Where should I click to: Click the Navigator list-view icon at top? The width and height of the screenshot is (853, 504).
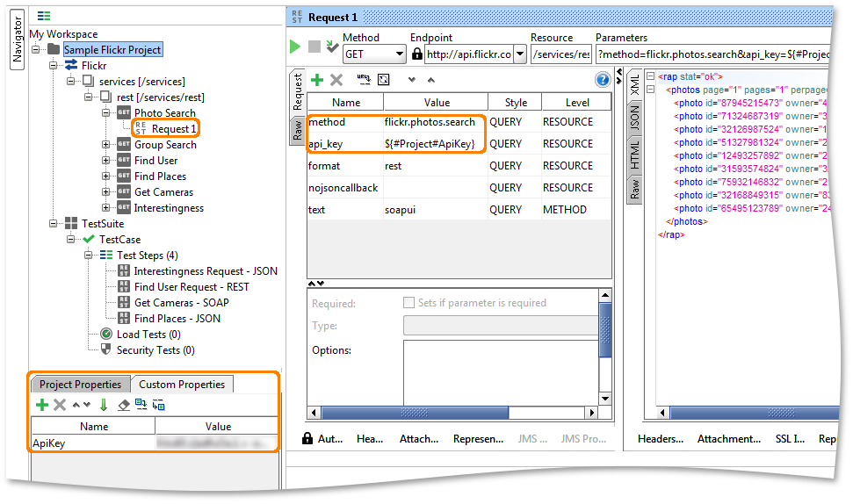[44, 17]
